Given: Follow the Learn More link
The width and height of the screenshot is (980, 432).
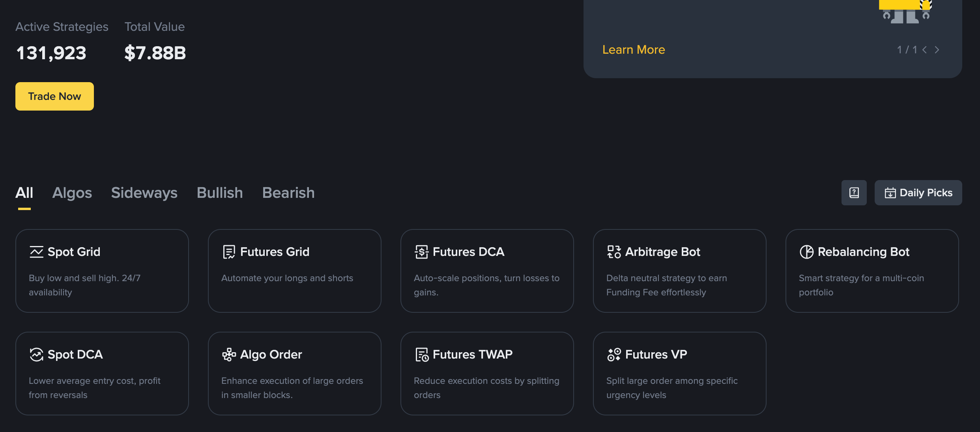Looking at the screenshot, I should 633,50.
